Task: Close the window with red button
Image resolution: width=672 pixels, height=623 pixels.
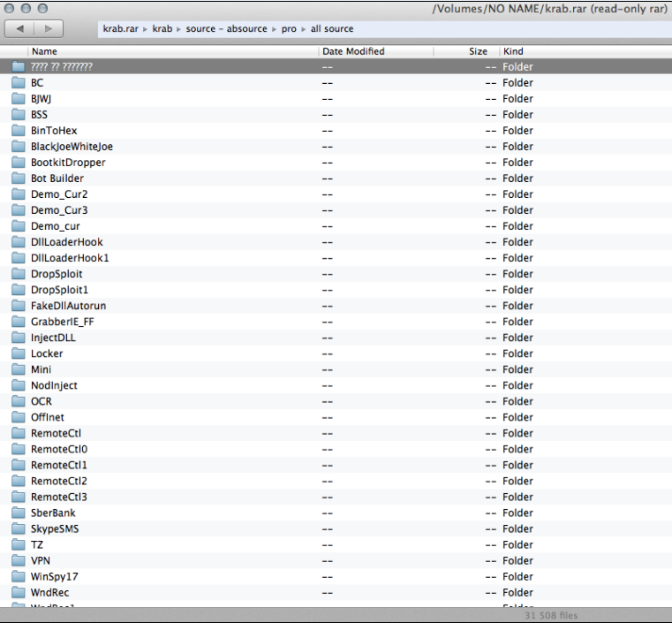Action: point(9,8)
